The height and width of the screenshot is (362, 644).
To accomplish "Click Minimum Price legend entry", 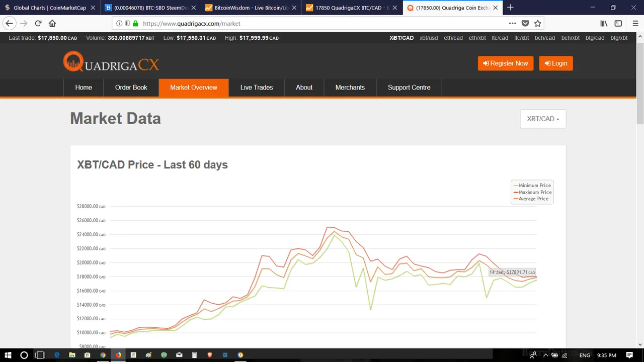I will coord(532,186).
